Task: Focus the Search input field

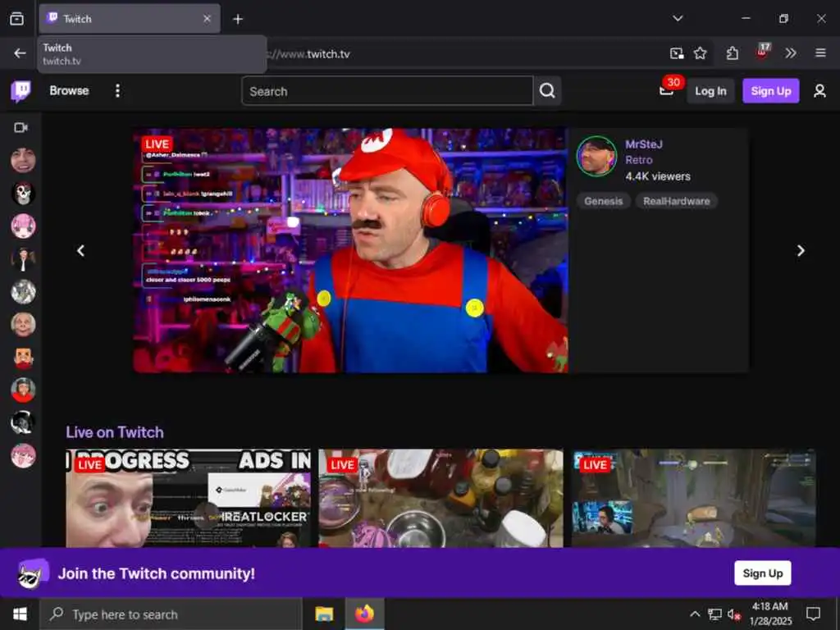Action: click(387, 91)
